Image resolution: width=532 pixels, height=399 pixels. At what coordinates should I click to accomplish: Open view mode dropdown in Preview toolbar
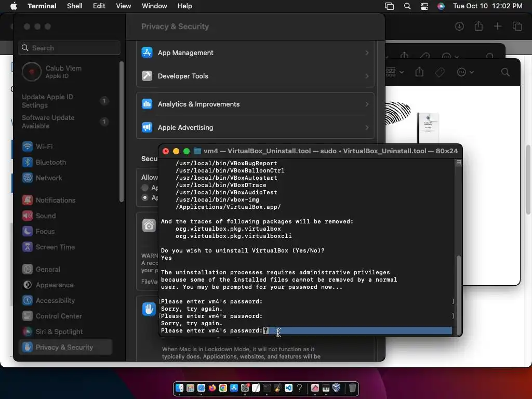(x=395, y=72)
